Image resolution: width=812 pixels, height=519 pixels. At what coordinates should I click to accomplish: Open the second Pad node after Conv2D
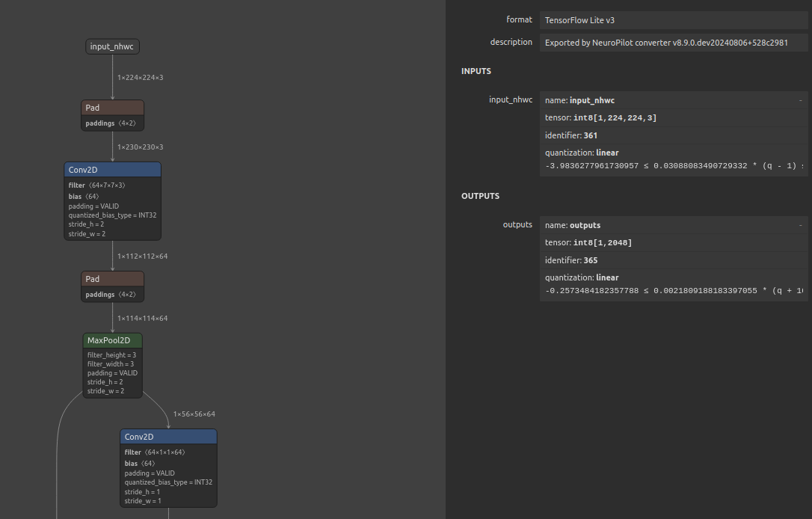[x=112, y=279]
